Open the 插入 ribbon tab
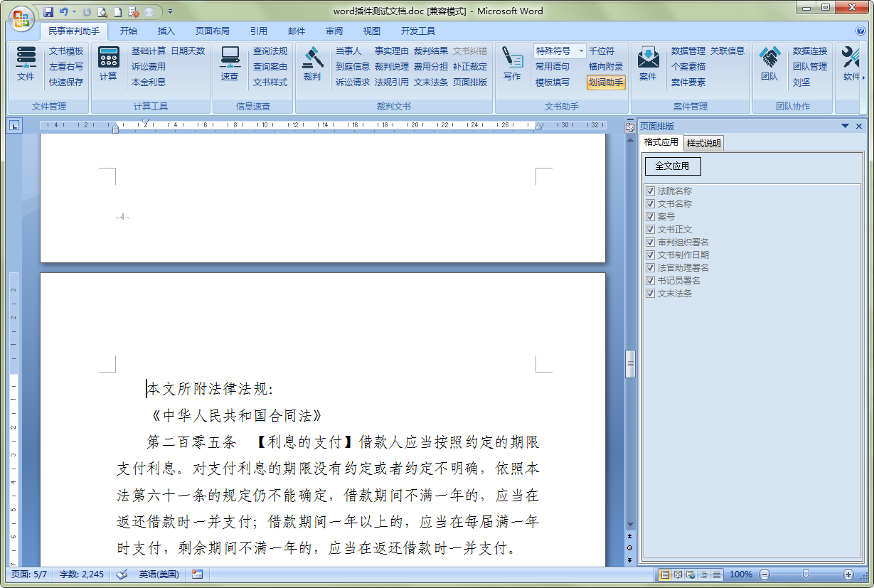The width and height of the screenshot is (874, 588). pos(166,31)
